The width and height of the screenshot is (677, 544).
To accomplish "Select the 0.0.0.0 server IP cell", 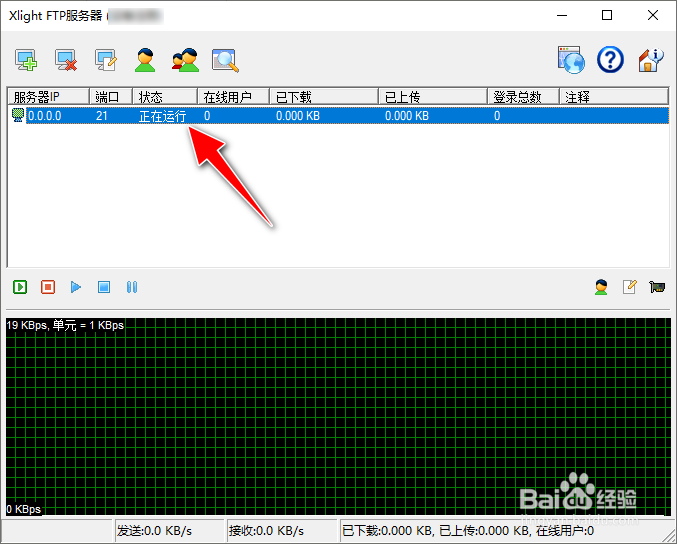I will pos(44,116).
